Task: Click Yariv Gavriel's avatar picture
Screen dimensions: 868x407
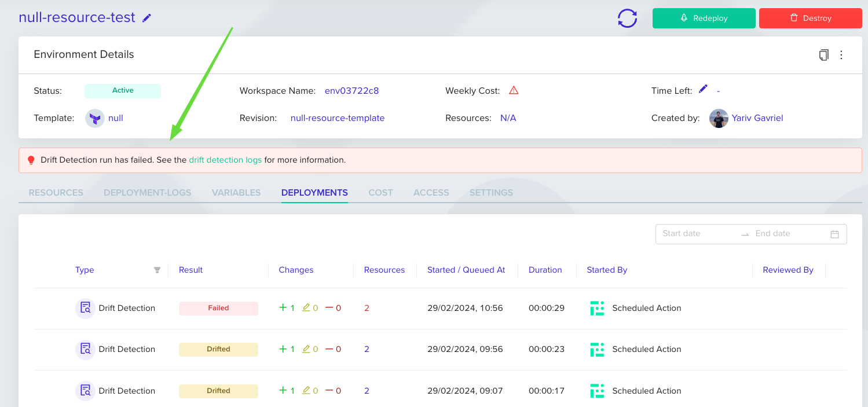Action: 719,118
